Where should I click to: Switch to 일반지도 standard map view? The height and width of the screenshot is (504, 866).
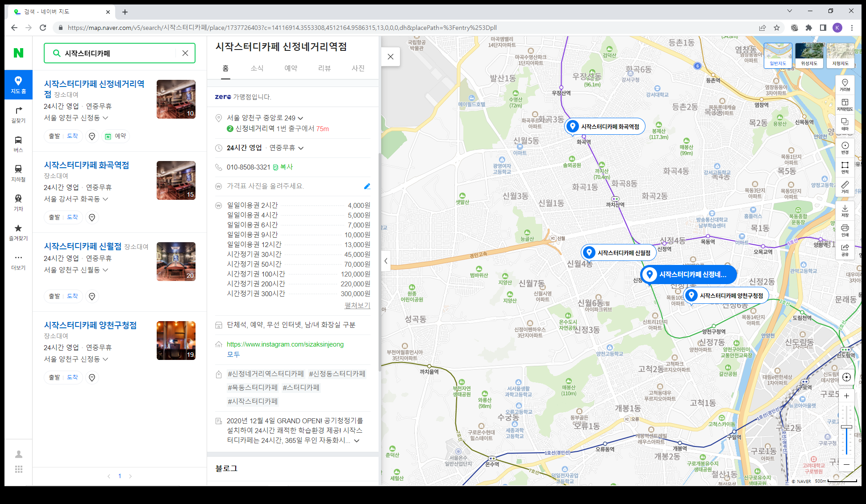point(778,55)
